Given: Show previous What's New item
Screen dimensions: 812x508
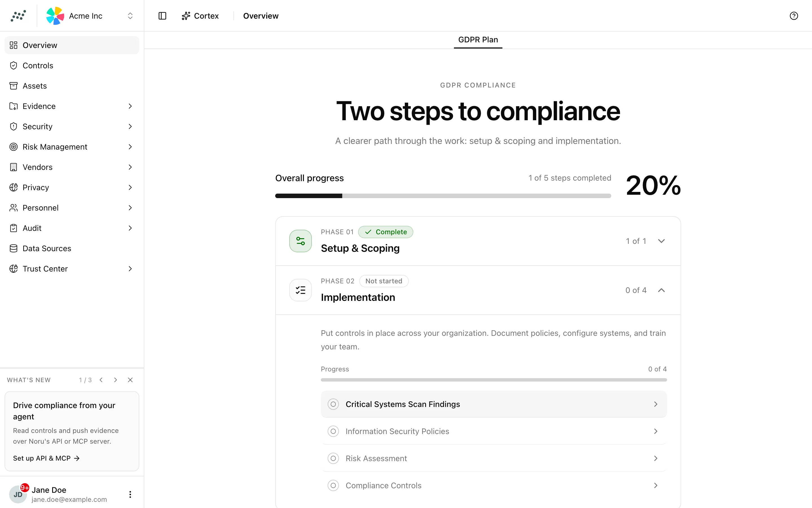Looking at the screenshot, I should 101,380.
